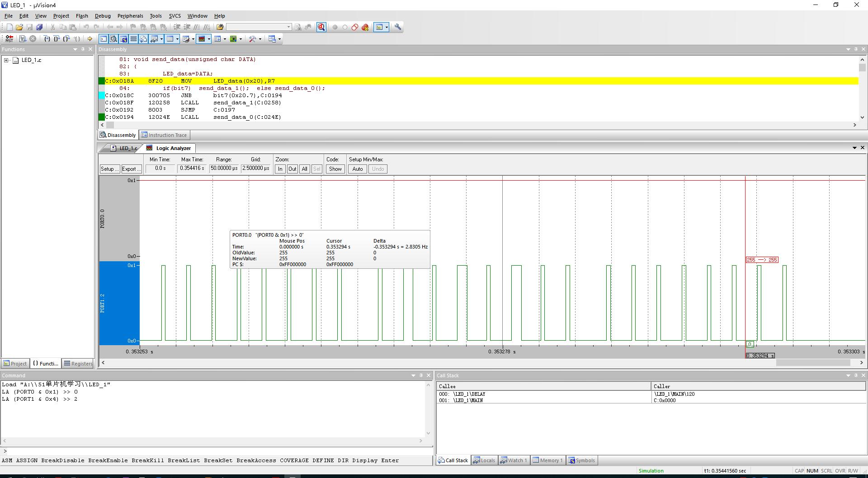
Task: Open the Peripherals menu
Action: click(130, 16)
